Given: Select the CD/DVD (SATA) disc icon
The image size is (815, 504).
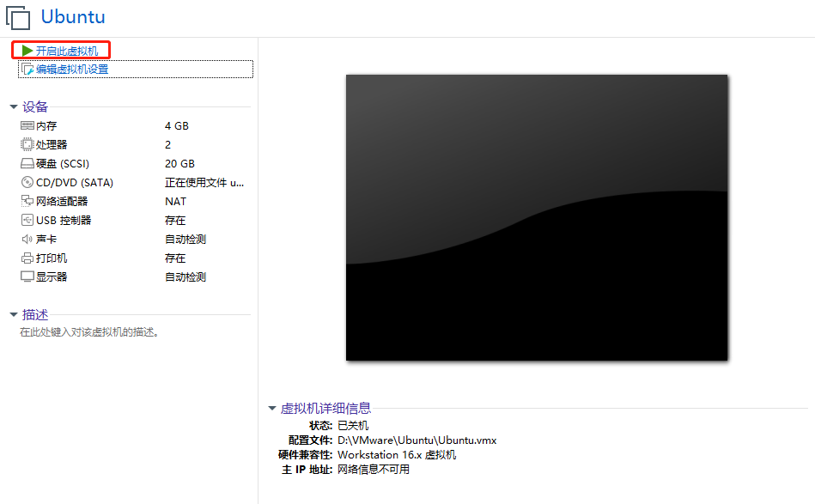Looking at the screenshot, I should pos(27,182).
